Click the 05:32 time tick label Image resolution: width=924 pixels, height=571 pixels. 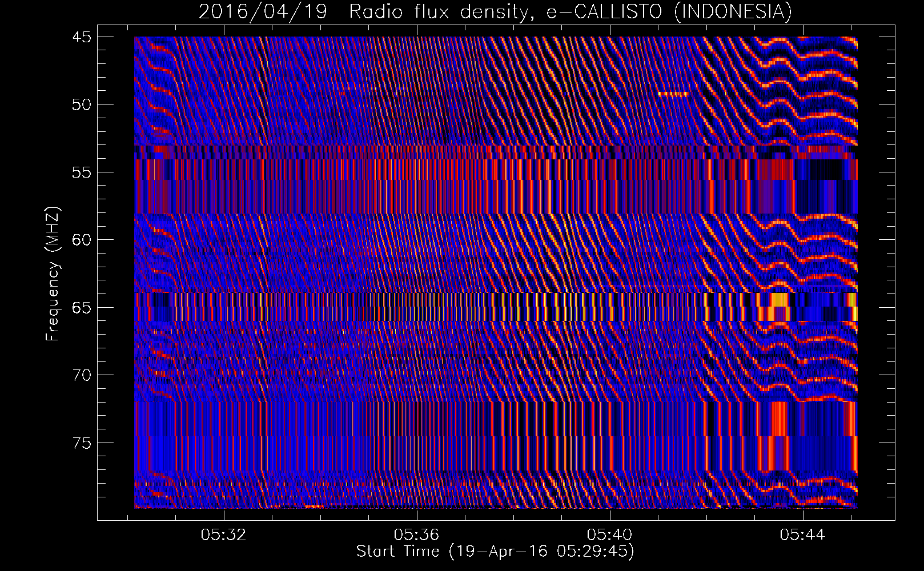(224, 534)
